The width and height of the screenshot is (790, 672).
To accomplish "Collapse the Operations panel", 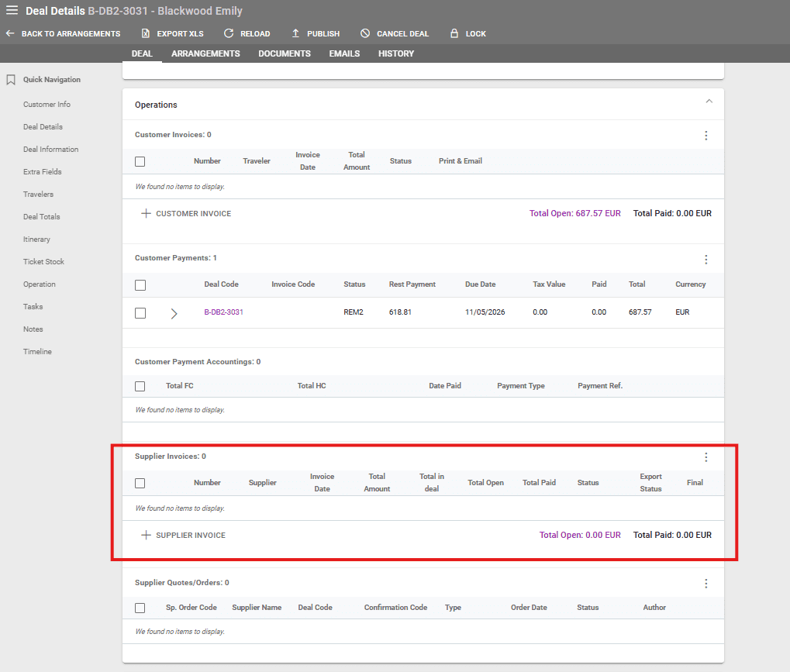I will click(708, 102).
